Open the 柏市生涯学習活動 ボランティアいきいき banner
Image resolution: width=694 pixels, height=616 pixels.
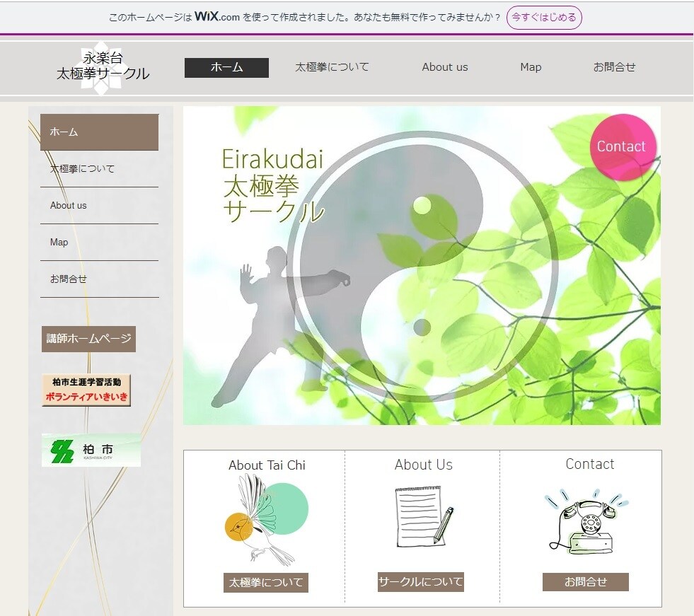(86, 390)
